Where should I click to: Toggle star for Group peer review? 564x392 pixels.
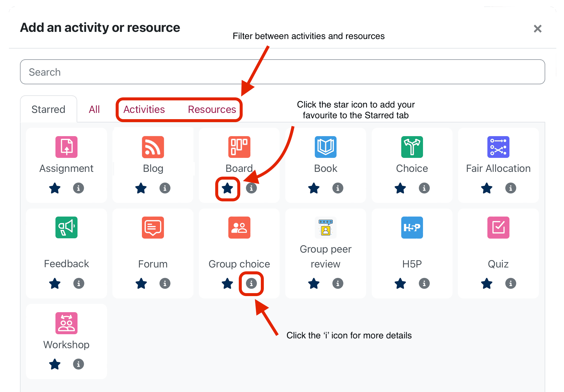click(314, 283)
